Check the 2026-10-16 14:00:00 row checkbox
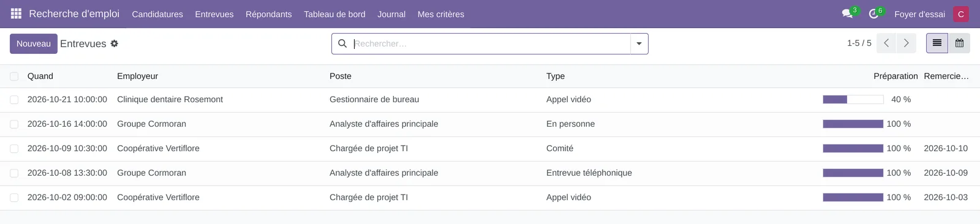Image resolution: width=980 pixels, height=224 pixels. tap(14, 124)
